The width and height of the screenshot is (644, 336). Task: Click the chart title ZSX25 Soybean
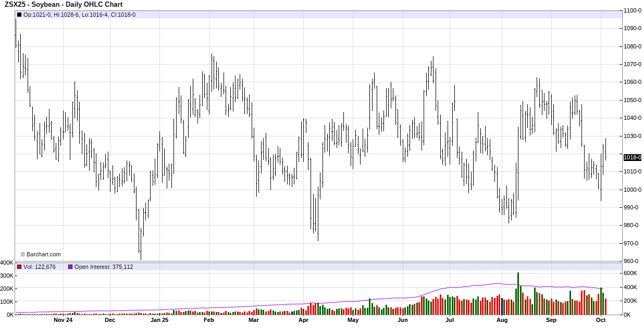(64, 5)
